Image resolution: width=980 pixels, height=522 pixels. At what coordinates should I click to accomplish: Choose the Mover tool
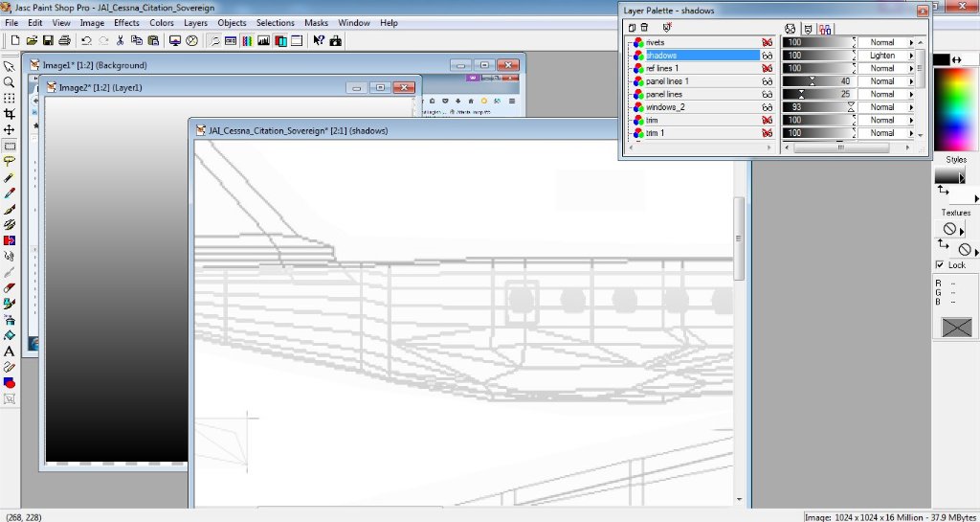click(x=9, y=129)
